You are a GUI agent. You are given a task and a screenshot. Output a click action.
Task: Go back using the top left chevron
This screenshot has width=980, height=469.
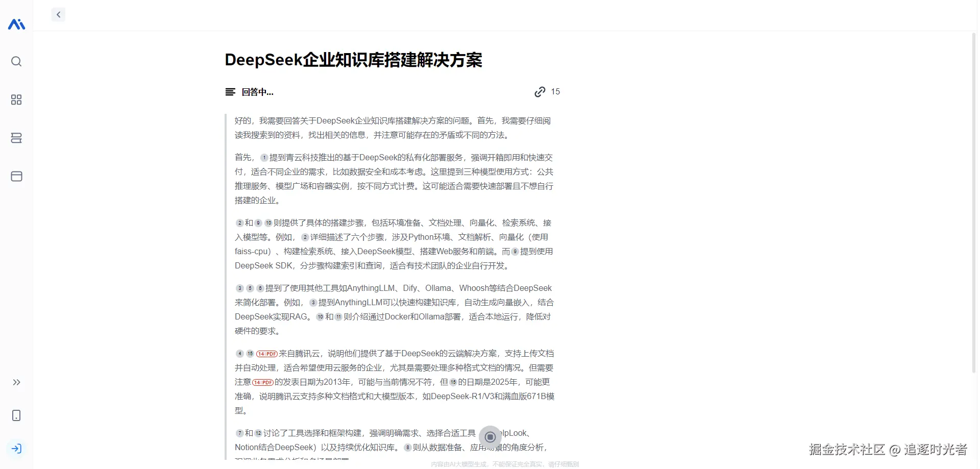58,14
